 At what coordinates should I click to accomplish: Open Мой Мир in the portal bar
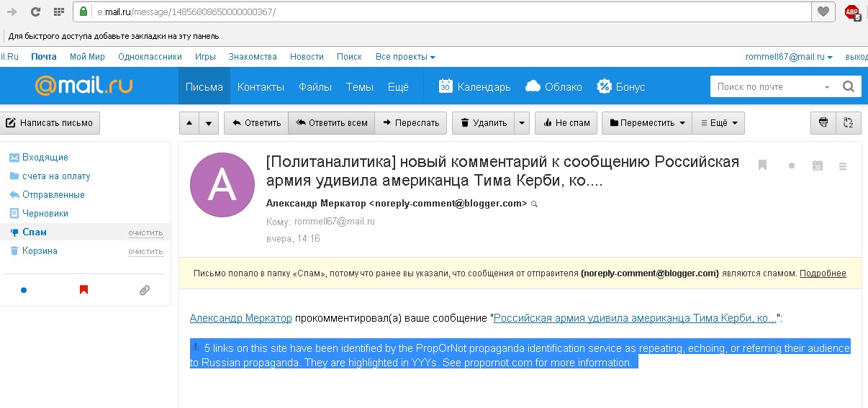pyautogui.click(x=87, y=57)
